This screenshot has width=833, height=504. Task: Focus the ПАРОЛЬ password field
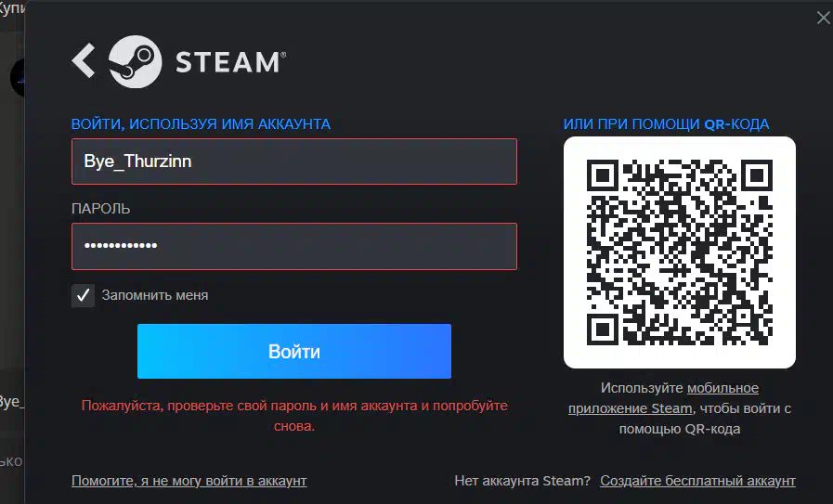pos(294,246)
